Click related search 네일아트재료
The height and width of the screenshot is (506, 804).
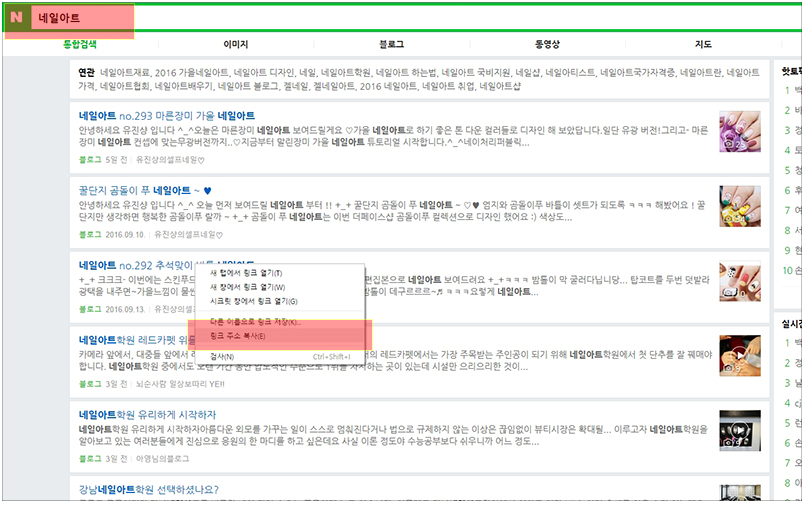click(x=125, y=73)
